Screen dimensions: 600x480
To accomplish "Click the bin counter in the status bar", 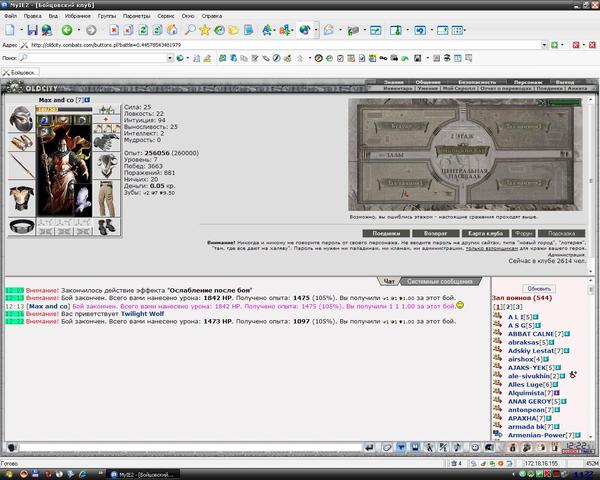I will pyautogui.click(x=457, y=464).
